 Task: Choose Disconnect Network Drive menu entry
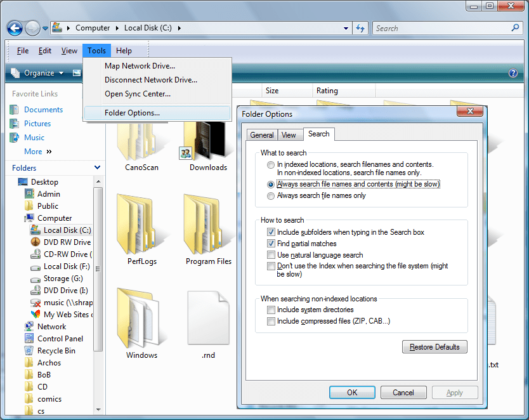[157, 80]
